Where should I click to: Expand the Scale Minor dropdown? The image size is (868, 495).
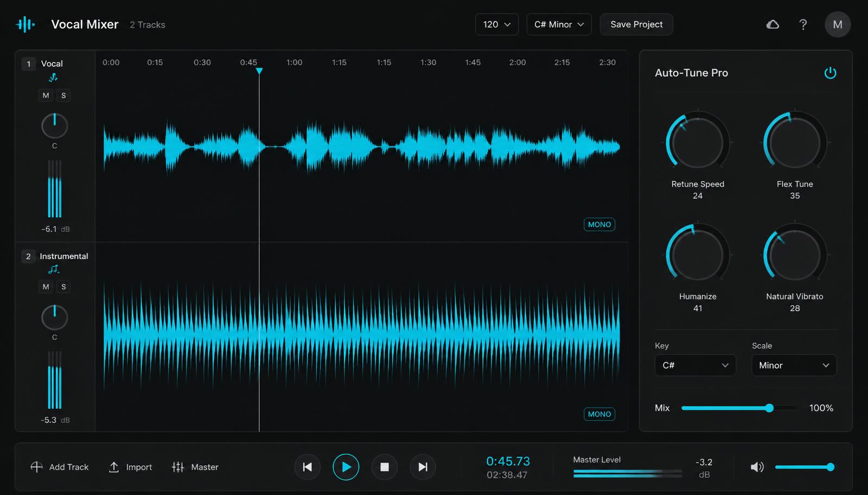[x=794, y=365]
